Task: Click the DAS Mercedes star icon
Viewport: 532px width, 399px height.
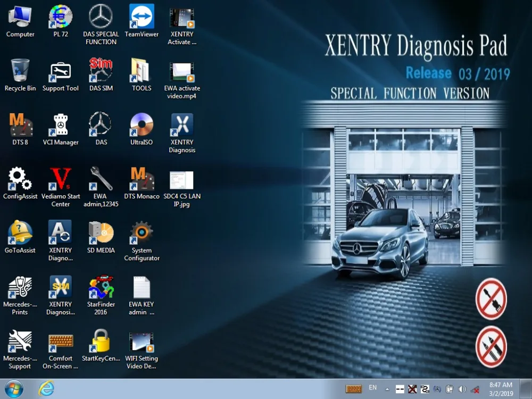Action: (x=101, y=129)
